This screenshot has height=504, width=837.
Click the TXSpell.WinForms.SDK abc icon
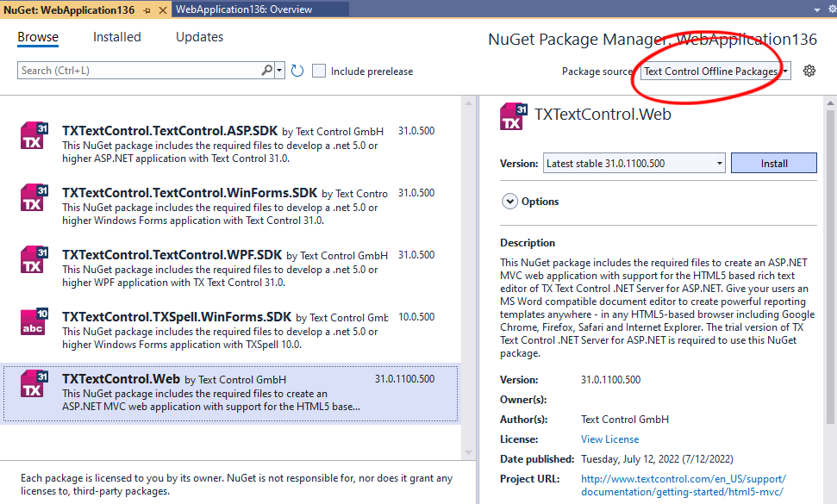pos(34,322)
